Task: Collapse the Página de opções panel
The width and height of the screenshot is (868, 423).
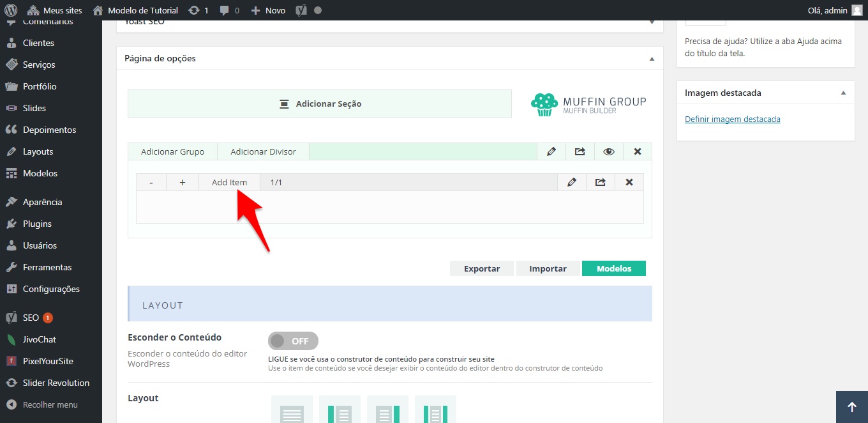Action: pyautogui.click(x=652, y=59)
